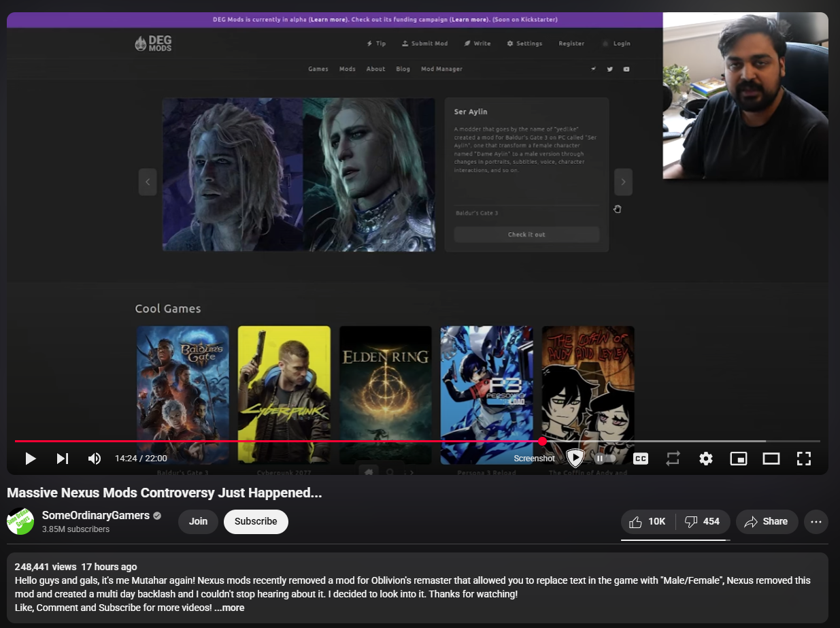This screenshot has width=840, height=628.
Task: Play the video
Action: [x=30, y=459]
